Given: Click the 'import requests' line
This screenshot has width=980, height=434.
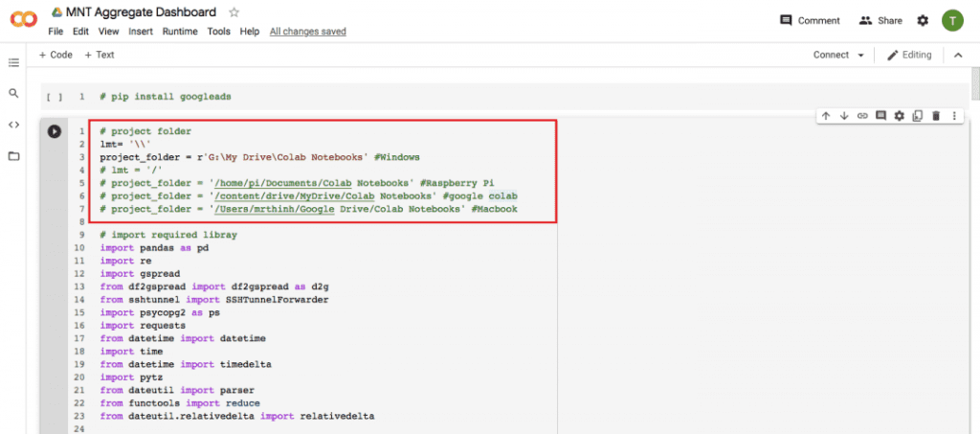Looking at the screenshot, I should tap(143, 326).
